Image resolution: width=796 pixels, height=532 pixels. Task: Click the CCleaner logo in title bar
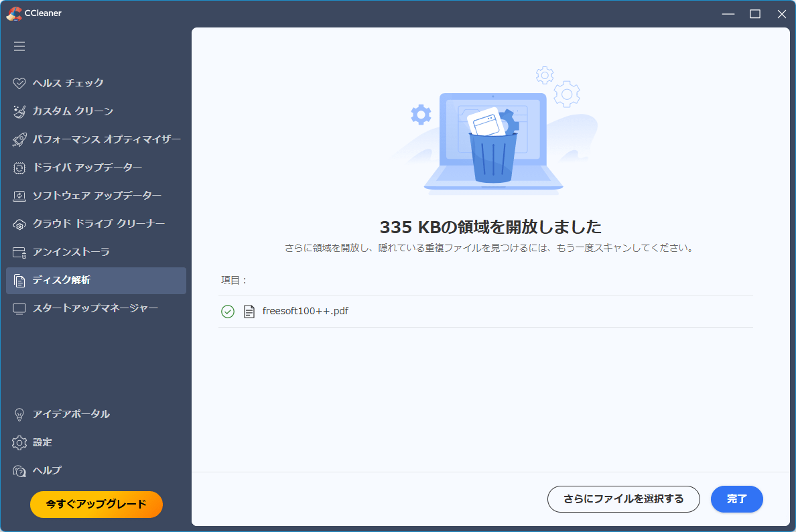[x=13, y=13]
